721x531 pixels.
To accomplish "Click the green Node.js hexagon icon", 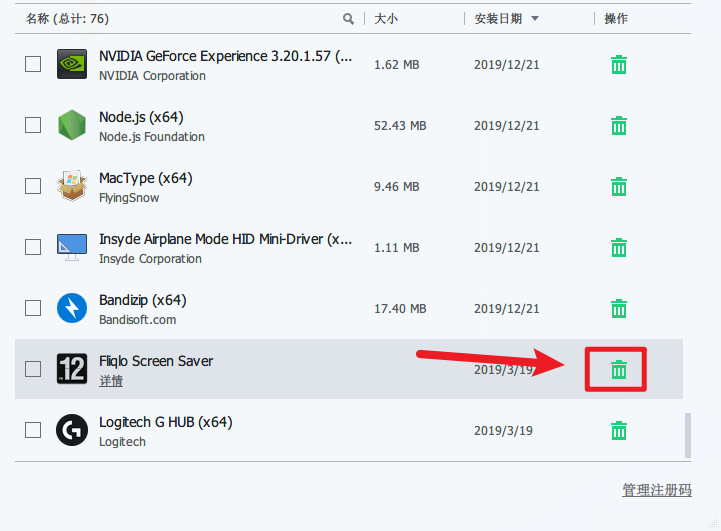I will pos(72,125).
